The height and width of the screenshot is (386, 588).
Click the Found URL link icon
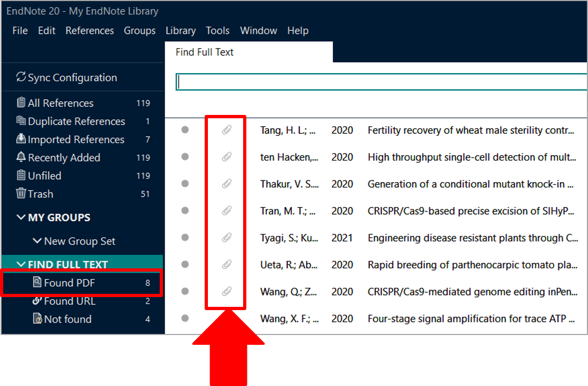pos(37,300)
